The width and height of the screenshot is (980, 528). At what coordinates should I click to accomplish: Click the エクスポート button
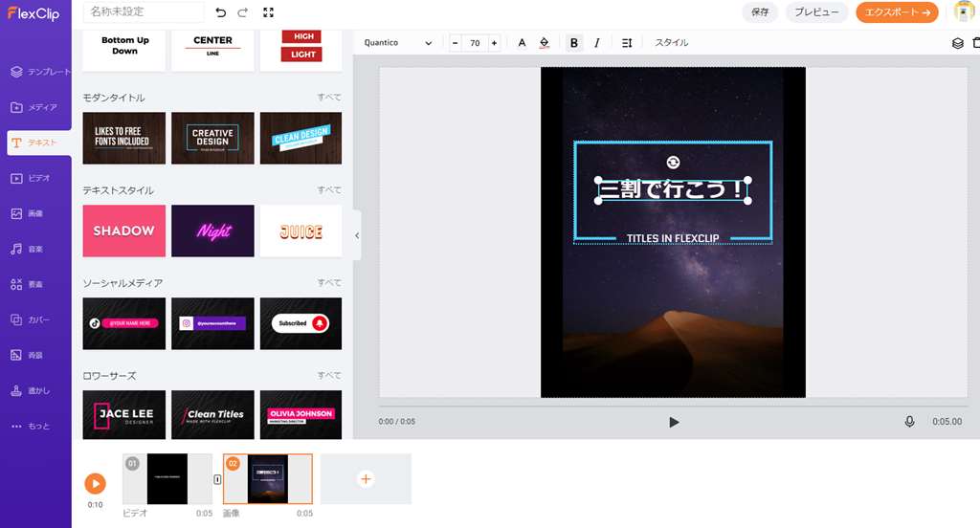[x=897, y=12]
